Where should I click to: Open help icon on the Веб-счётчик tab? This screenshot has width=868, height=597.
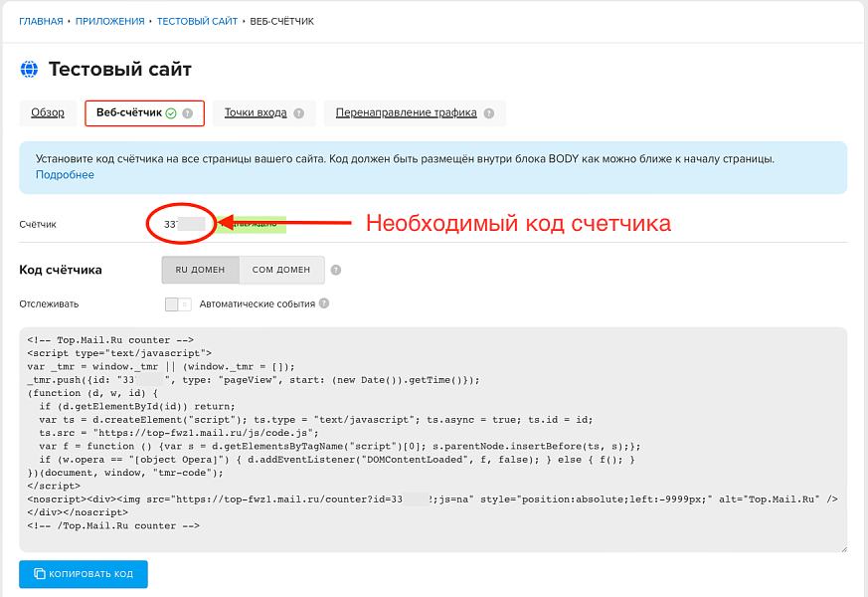pyautogui.click(x=189, y=113)
